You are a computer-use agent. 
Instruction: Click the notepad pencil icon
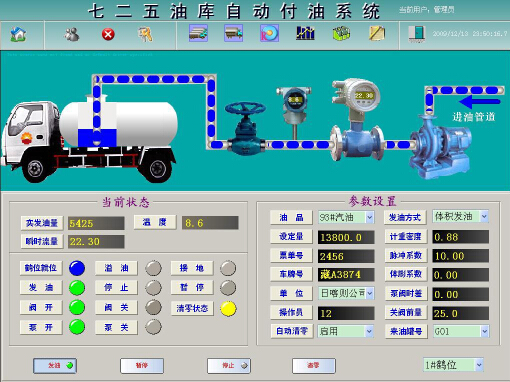[377, 33]
